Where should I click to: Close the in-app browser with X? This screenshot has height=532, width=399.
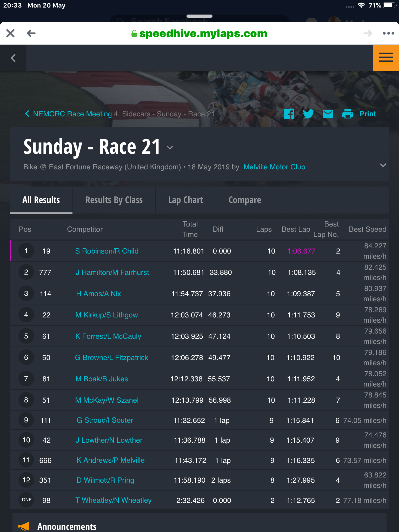(x=10, y=33)
